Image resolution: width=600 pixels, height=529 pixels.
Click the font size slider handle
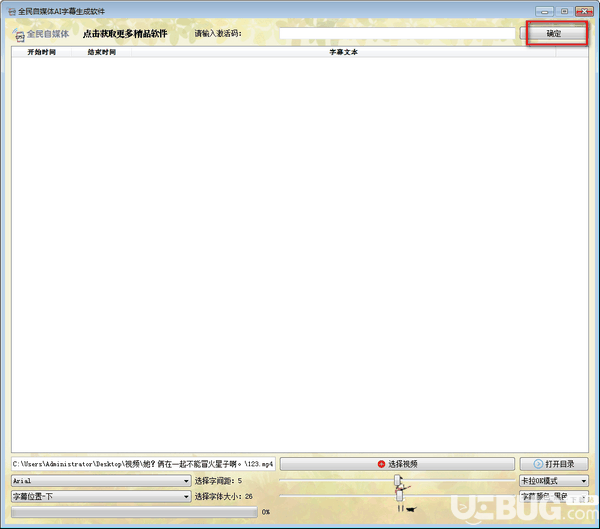(399, 495)
